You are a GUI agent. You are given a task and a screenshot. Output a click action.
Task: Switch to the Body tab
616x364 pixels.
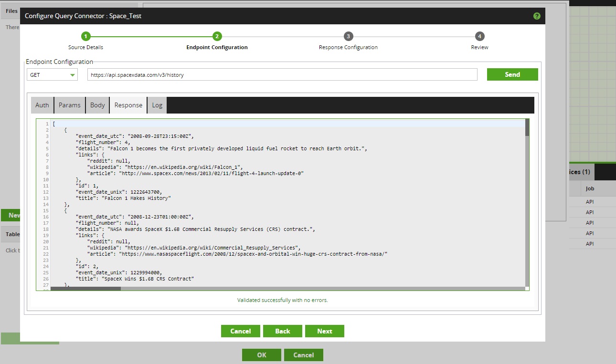point(97,105)
